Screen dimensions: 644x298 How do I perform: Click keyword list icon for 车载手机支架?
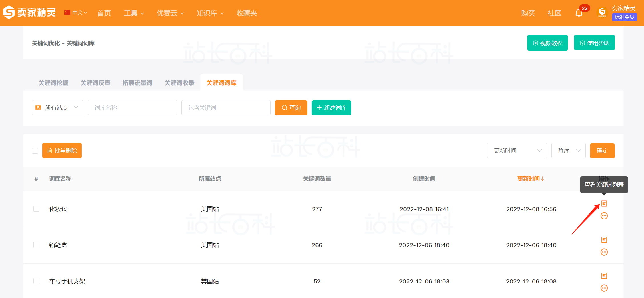[604, 276]
